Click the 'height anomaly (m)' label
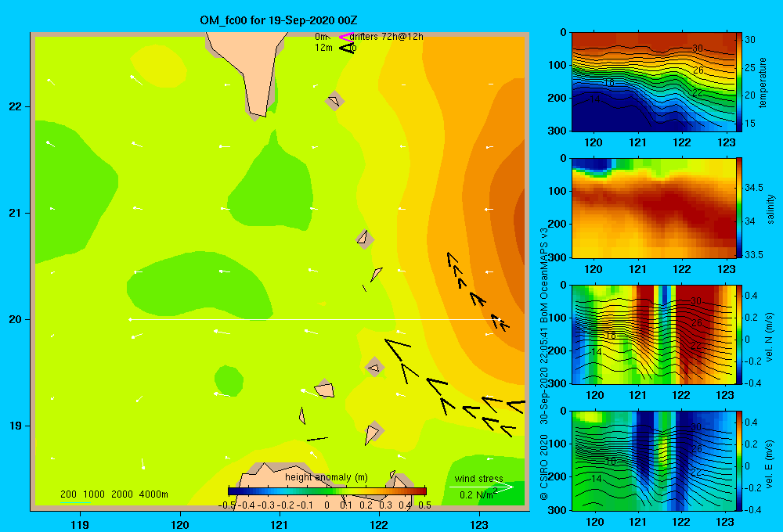 (326, 477)
